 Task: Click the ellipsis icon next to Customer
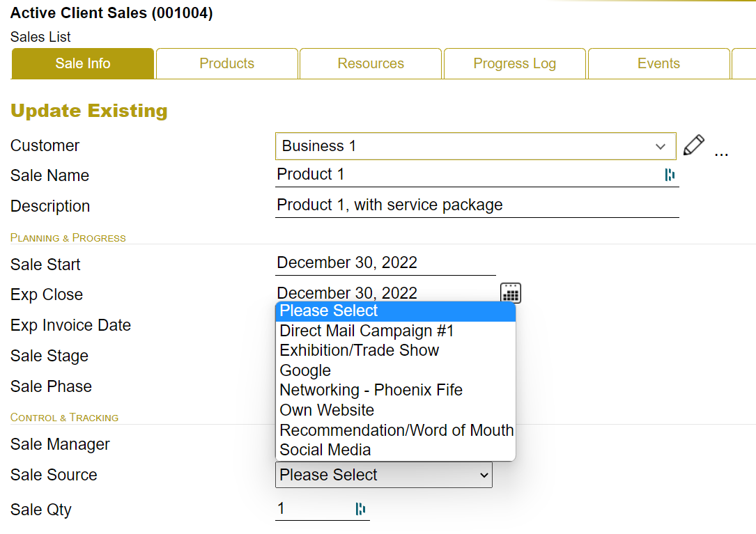722,152
